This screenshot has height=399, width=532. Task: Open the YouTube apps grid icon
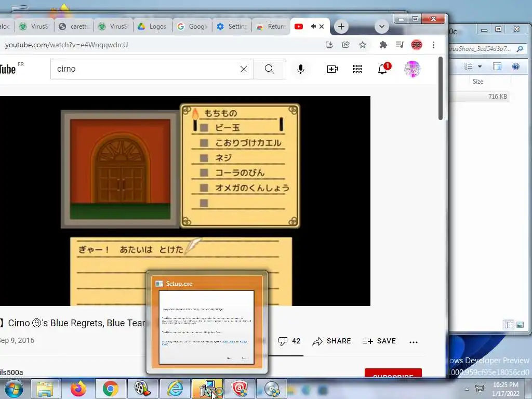tap(357, 69)
